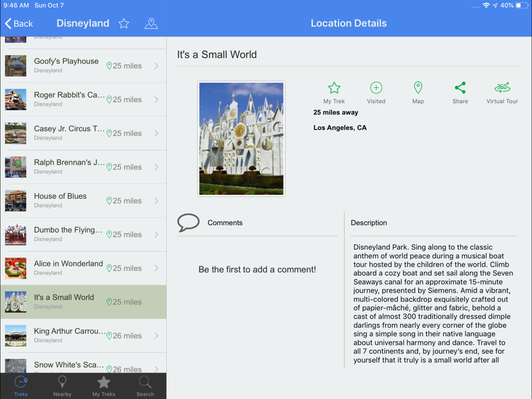Tap the Share icon
The image size is (532, 399).
click(x=460, y=88)
